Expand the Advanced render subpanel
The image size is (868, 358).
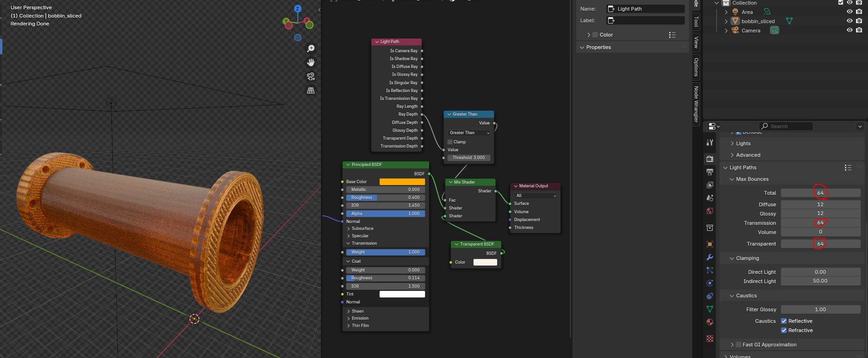[x=732, y=155]
